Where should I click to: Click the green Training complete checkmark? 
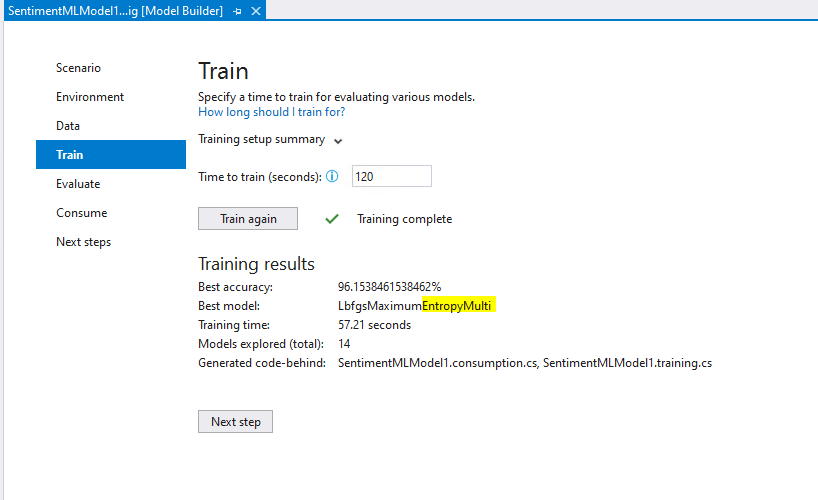pyautogui.click(x=332, y=219)
